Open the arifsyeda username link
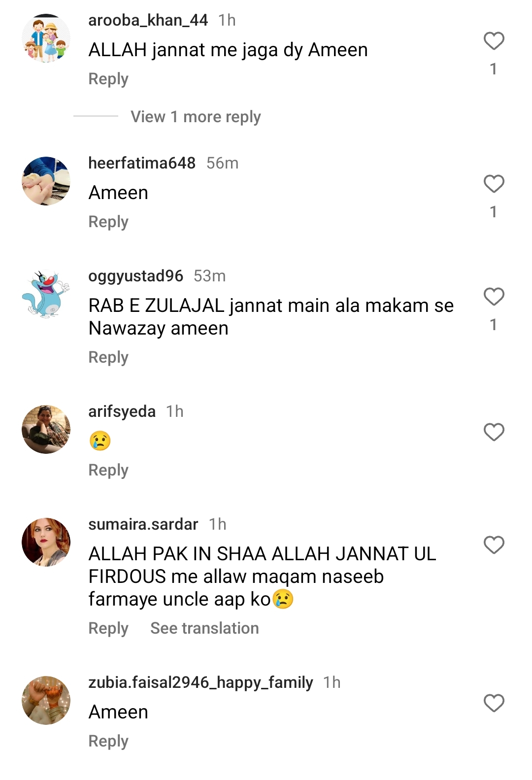This screenshot has height=780, width=532. (122, 411)
